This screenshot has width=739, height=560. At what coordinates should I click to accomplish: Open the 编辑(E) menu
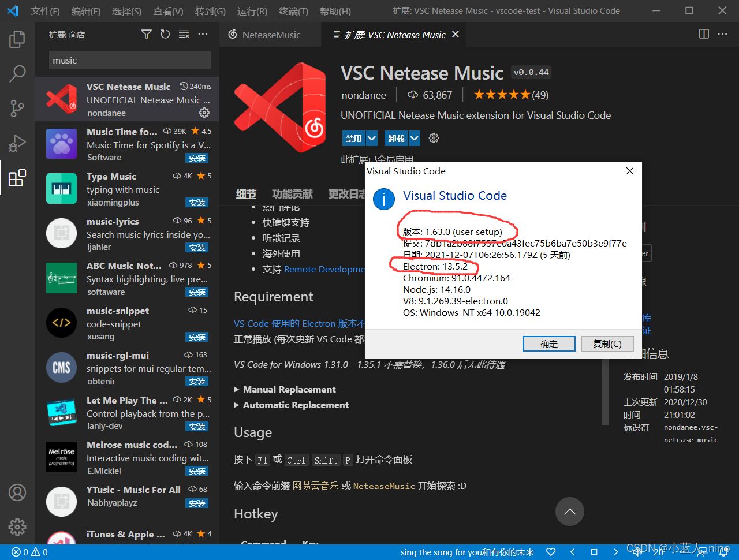coord(86,11)
